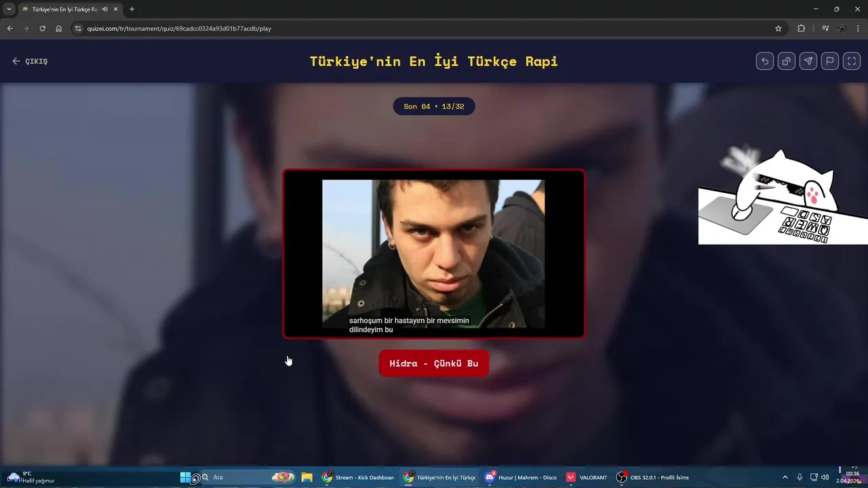Click the paper plane share icon
Viewport: 868px width, 488px height.
tap(808, 61)
